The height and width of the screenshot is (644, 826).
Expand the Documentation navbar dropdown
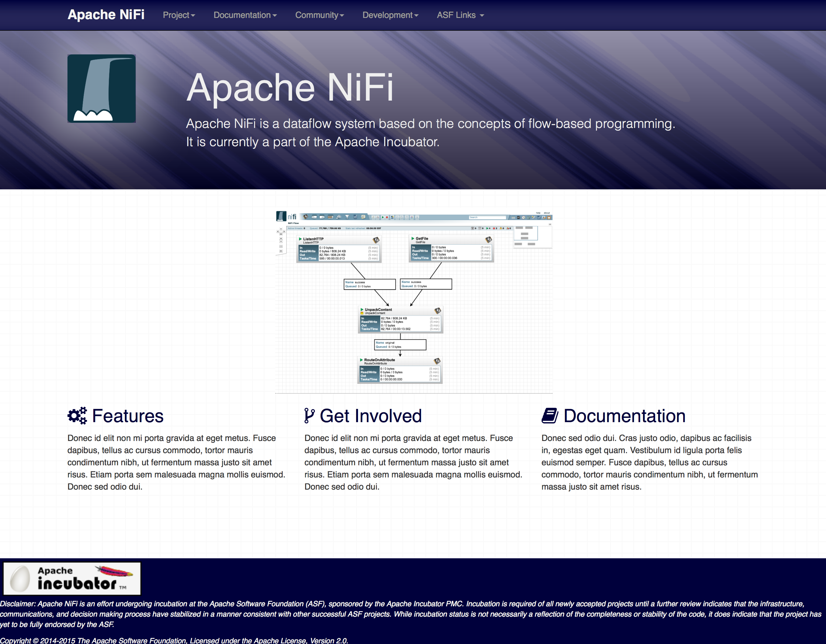pyautogui.click(x=245, y=15)
